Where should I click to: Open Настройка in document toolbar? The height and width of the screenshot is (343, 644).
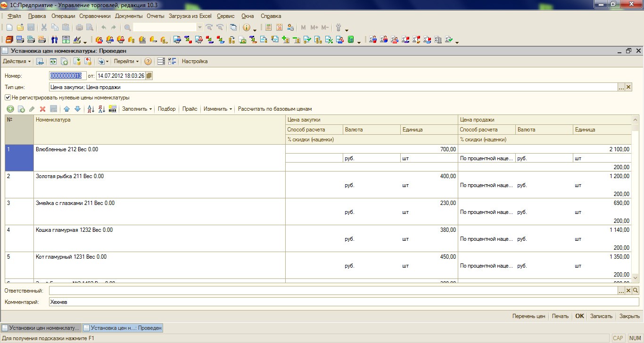pos(195,61)
